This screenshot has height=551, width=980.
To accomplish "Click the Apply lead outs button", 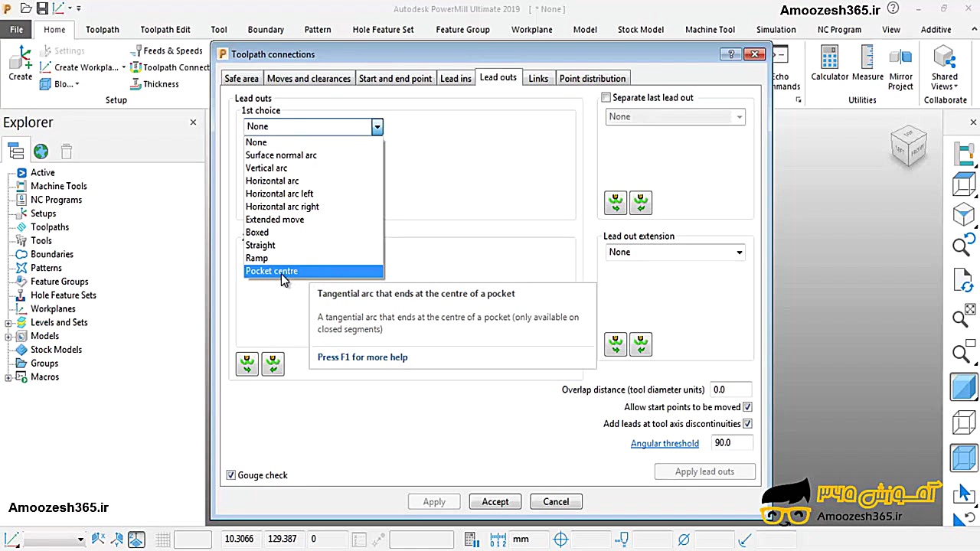I will [704, 472].
